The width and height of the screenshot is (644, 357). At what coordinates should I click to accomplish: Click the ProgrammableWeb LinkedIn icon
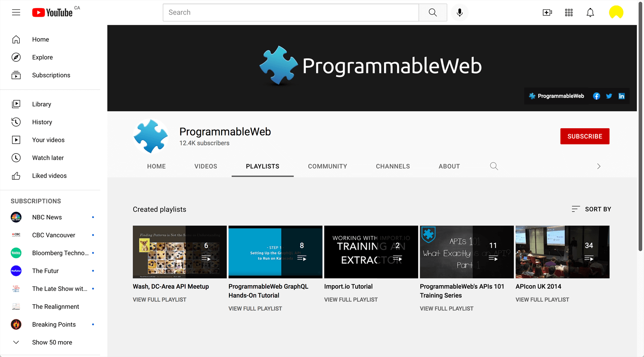(x=621, y=96)
